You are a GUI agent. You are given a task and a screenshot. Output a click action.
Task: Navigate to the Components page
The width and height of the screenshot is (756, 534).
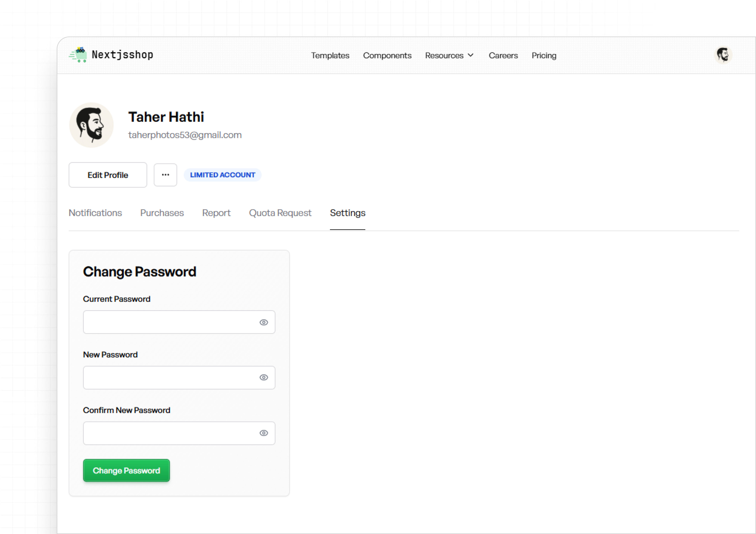pos(387,56)
